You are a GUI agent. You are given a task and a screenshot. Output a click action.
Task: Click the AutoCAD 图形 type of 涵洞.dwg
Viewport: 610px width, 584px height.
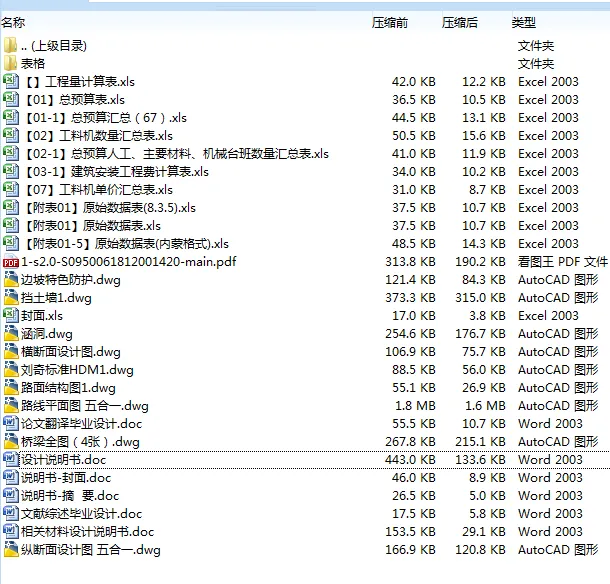(x=558, y=334)
